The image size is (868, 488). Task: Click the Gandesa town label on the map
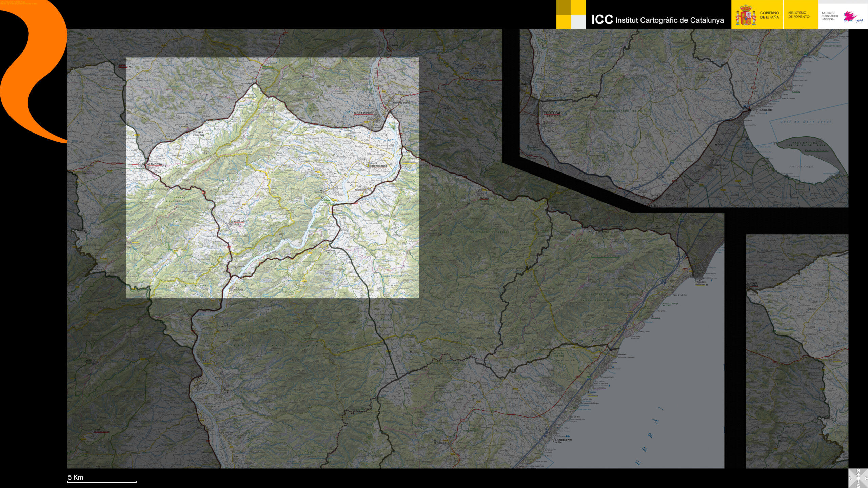pos(155,164)
